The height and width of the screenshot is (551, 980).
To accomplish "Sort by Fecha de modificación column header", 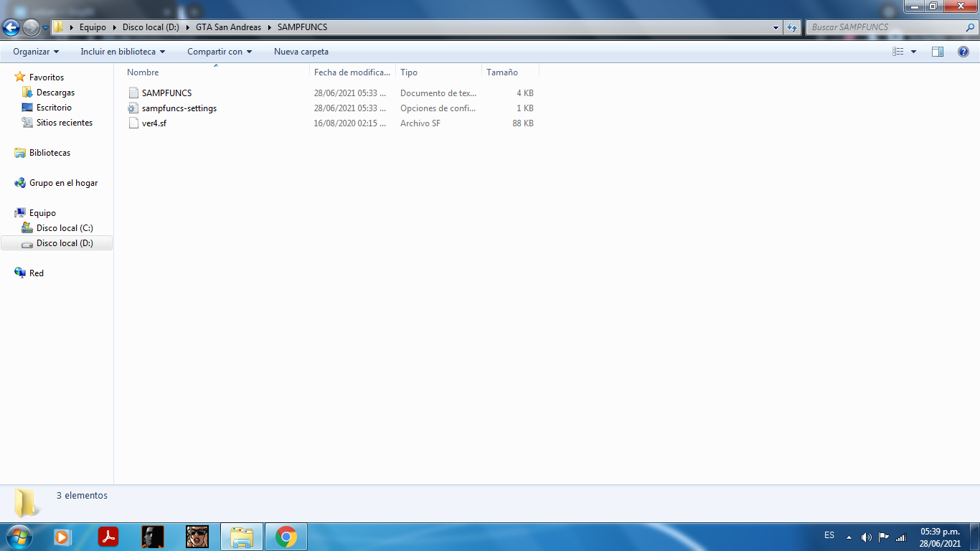I will pyautogui.click(x=353, y=72).
